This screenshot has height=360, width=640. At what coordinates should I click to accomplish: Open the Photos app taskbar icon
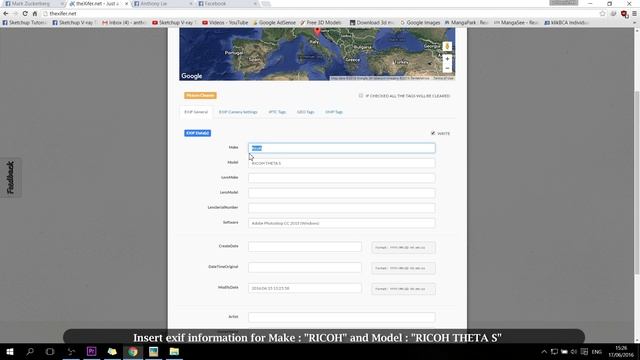(153, 351)
